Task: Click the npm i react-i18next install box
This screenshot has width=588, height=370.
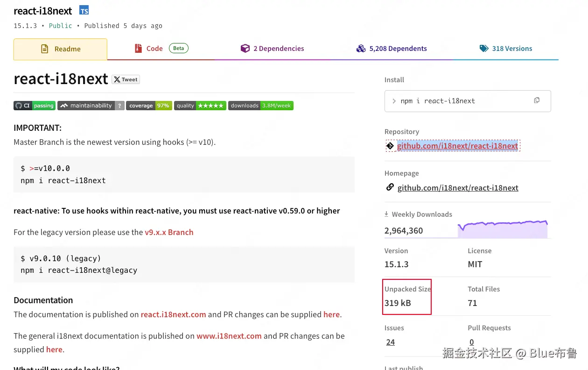Action: coord(468,101)
